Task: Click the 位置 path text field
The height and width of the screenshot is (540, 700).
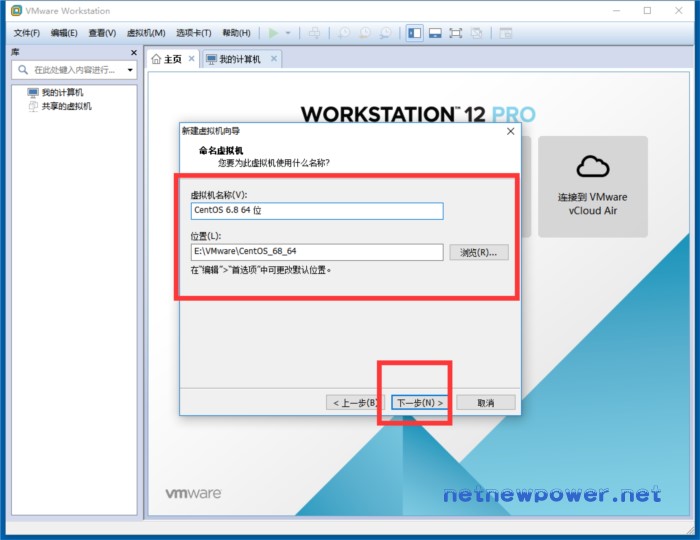Action: 317,252
